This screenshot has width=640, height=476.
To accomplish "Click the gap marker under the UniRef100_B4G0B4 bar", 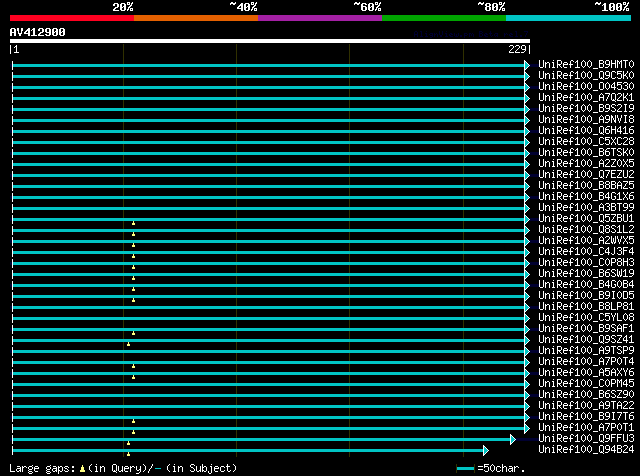I will tap(133, 289).
